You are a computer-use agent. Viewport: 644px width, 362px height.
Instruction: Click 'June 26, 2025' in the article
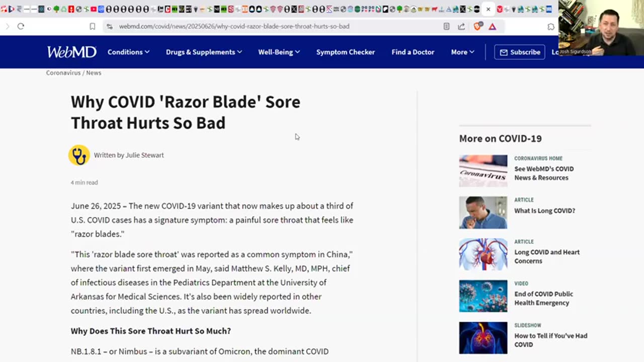[x=96, y=206]
